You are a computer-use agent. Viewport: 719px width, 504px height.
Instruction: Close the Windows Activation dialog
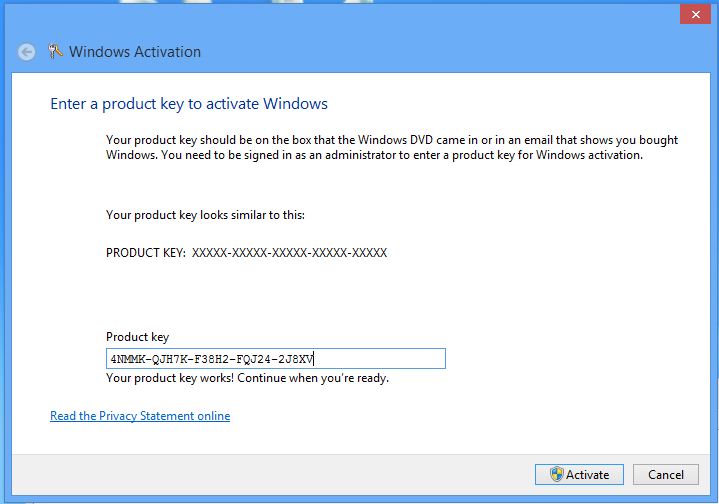pos(695,14)
